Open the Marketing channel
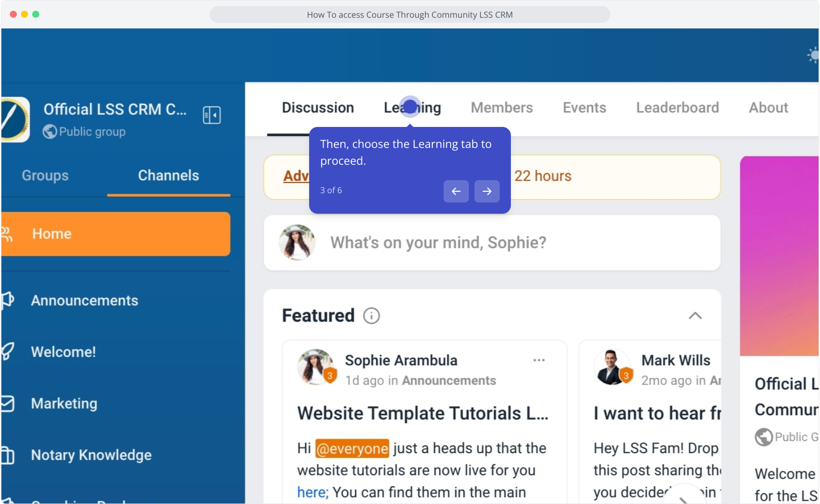Screen dimensions: 820x504 pos(64,404)
